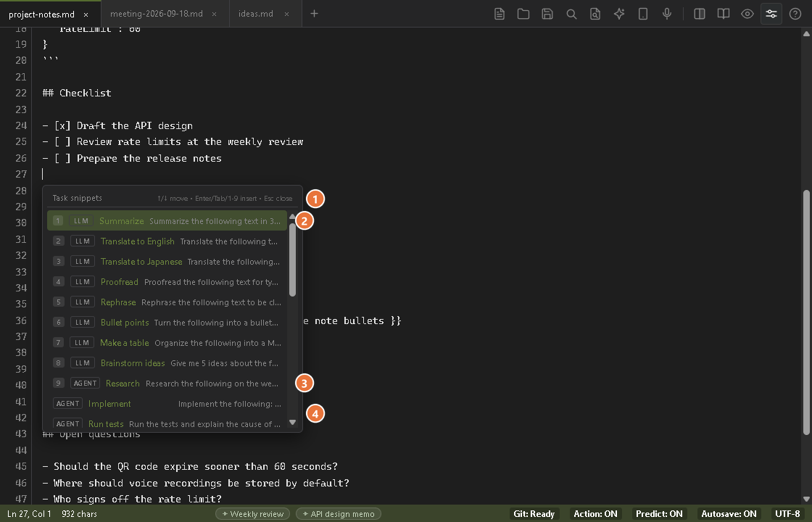Viewport: 812px width, 522px height.
Task: Pick the Rephrase snippet
Action: click(167, 302)
